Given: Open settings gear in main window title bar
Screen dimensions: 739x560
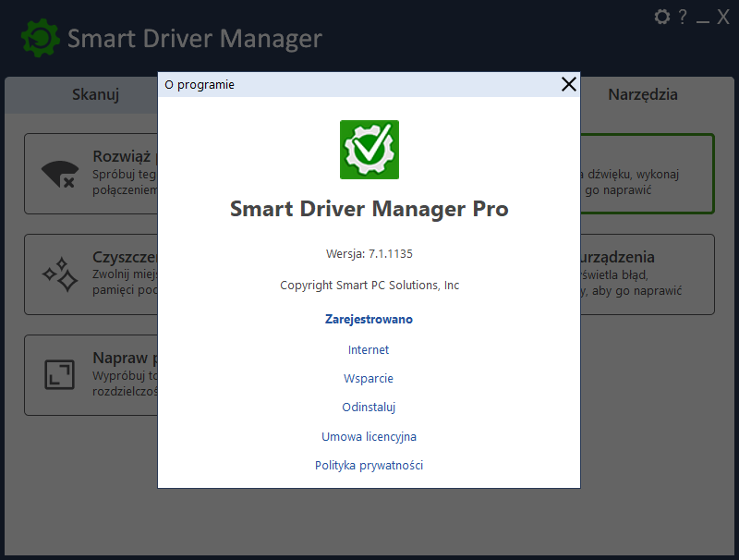Looking at the screenshot, I should [x=662, y=17].
